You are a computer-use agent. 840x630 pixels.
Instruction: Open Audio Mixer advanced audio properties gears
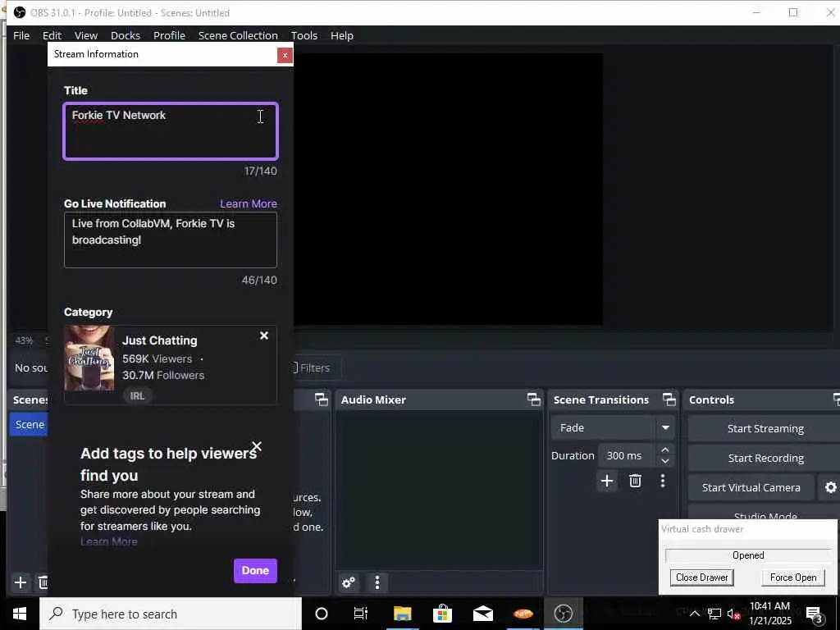tap(349, 582)
